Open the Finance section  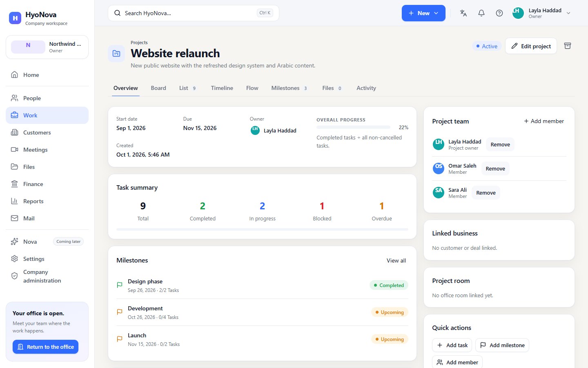click(47, 184)
